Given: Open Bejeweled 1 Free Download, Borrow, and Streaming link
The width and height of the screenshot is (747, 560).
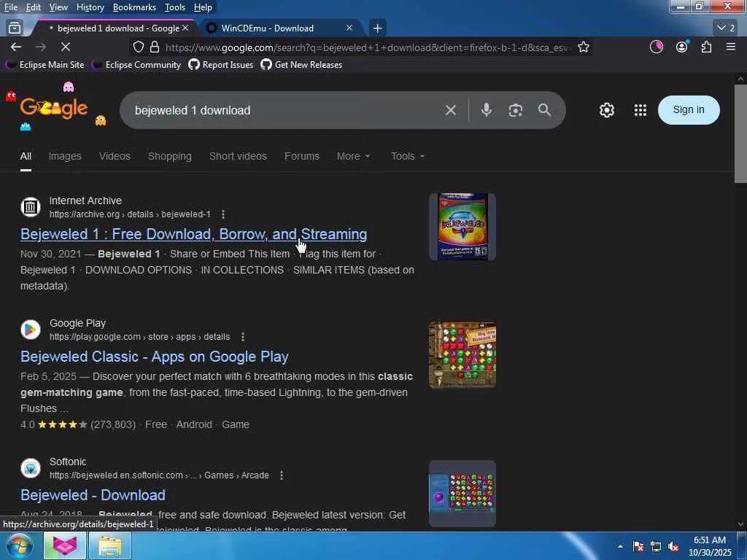Looking at the screenshot, I should 193,234.
